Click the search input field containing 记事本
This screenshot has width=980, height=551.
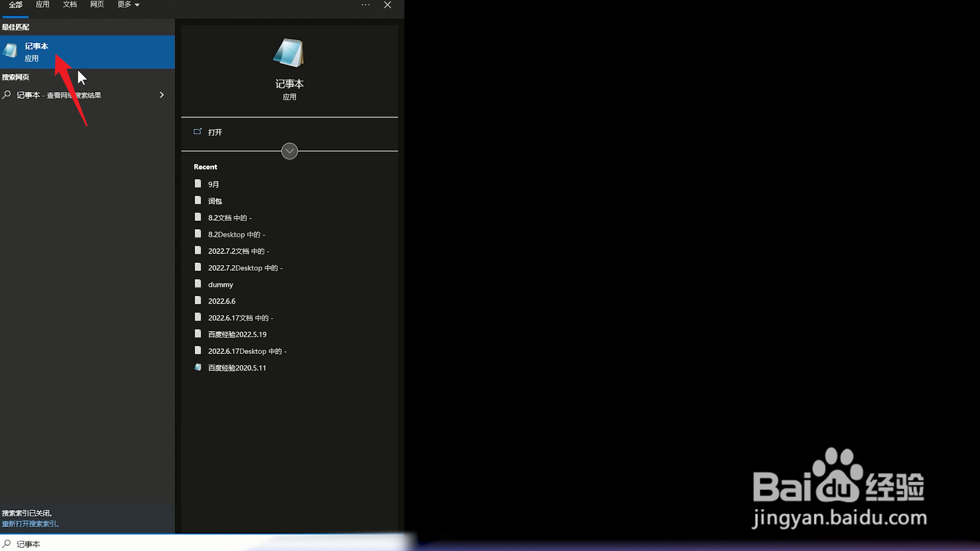tap(202, 543)
